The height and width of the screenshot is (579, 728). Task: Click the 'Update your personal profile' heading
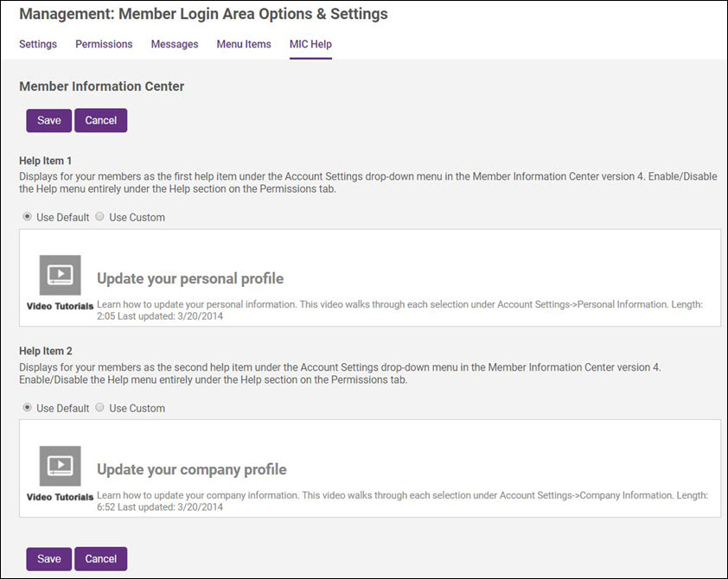click(190, 278)
